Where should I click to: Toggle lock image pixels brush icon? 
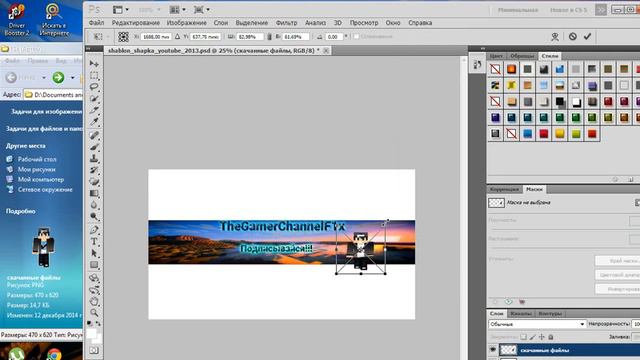532,337
